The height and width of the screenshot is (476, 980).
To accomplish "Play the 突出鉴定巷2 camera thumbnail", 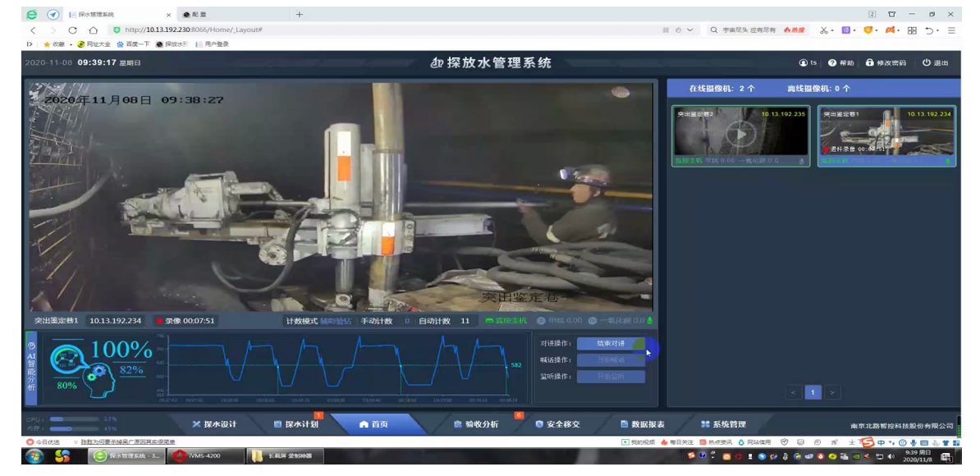I will click(740, 133).
